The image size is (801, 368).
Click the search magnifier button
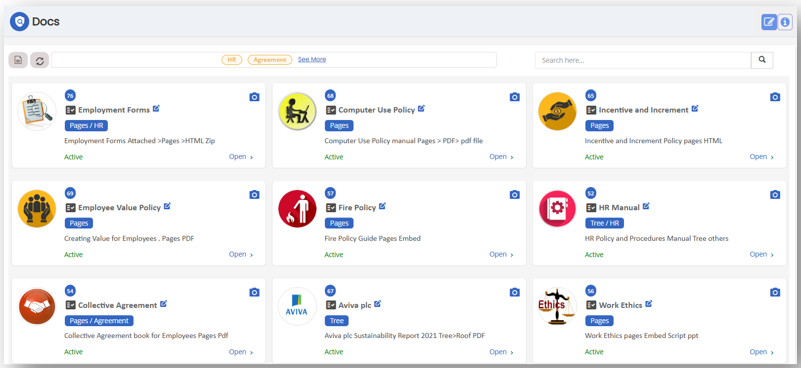(x=762, y=60)
